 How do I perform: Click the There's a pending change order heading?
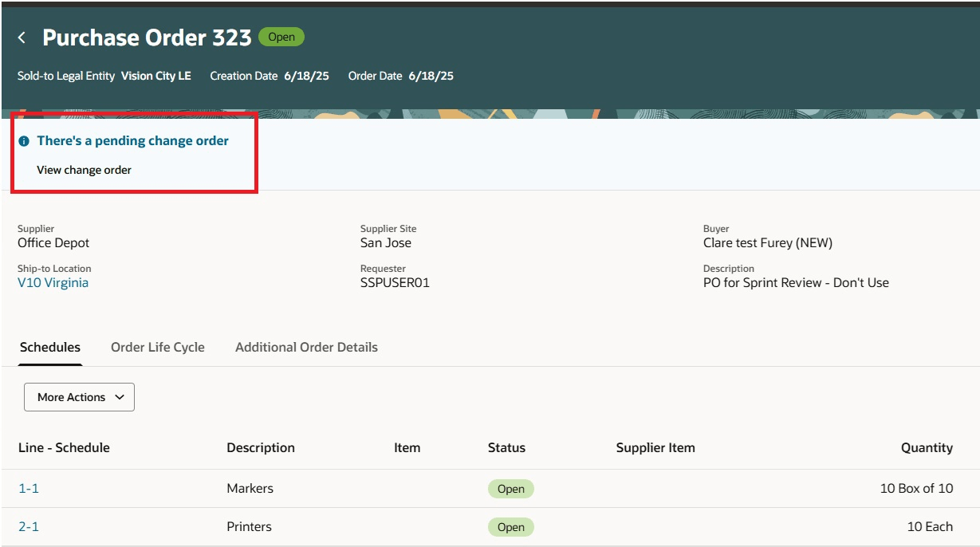pos(132,140)
